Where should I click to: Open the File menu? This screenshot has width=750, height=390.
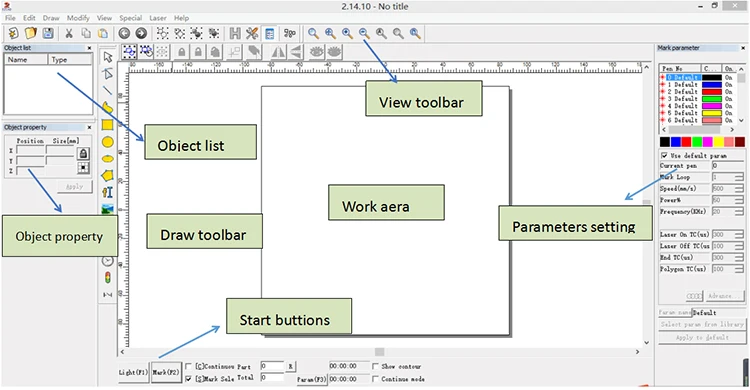point(10,18)
